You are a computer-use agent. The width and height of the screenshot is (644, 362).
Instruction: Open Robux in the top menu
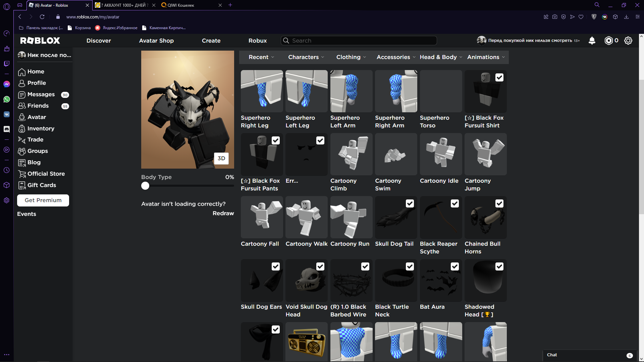258,41
